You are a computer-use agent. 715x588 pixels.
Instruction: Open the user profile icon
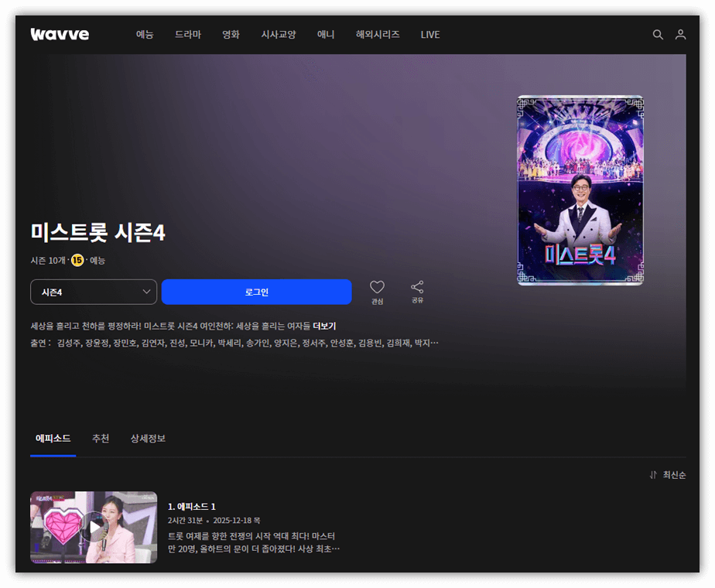tap(680, 34)
